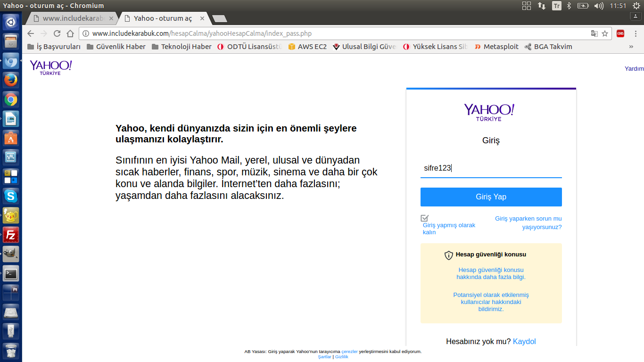View site information icon in address bar
Screen dimensions: 644x362
(x=85, y=33)
